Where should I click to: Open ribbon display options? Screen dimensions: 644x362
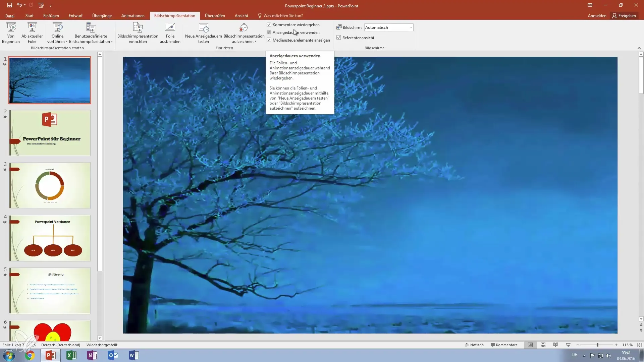click(x=590, y=5)
